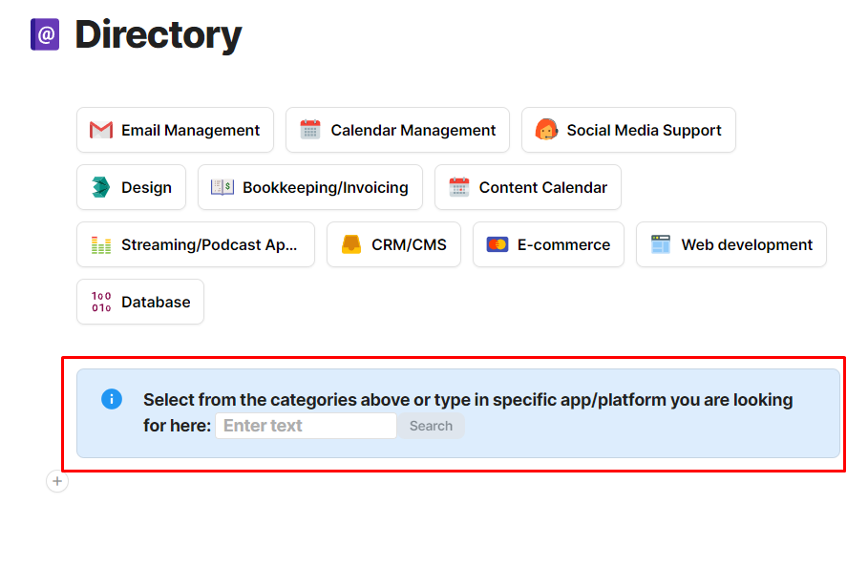This screenshot has width=868, height=588.
Task: Select the Social Media Support label
Action: pos(644,130)
